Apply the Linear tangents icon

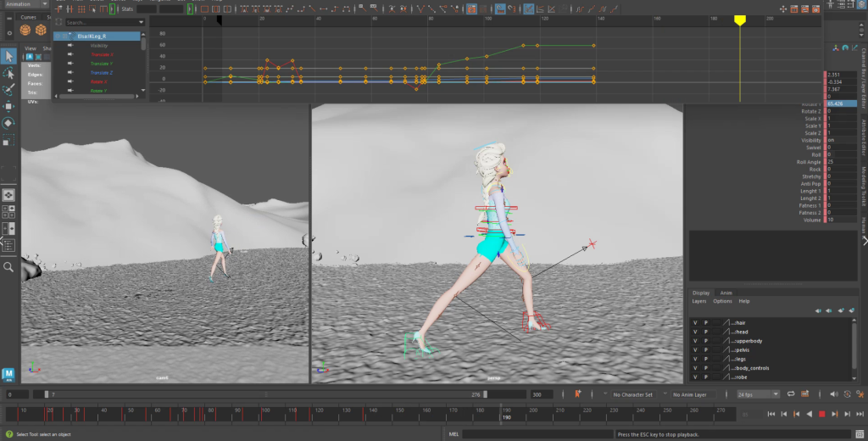click(x=312, y=9)
